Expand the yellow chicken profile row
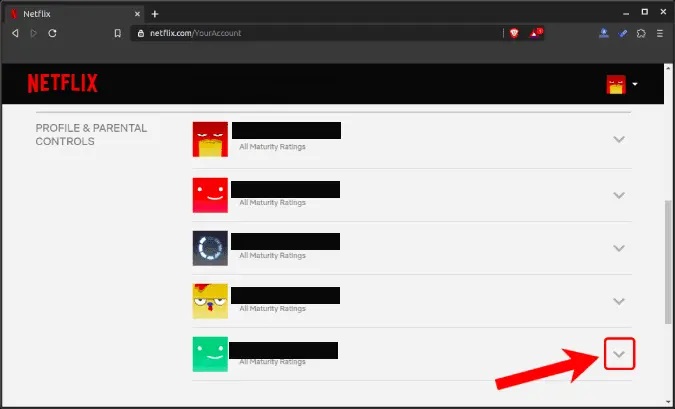Viewport: 675px width, 409px height. [x=619, y=301]
